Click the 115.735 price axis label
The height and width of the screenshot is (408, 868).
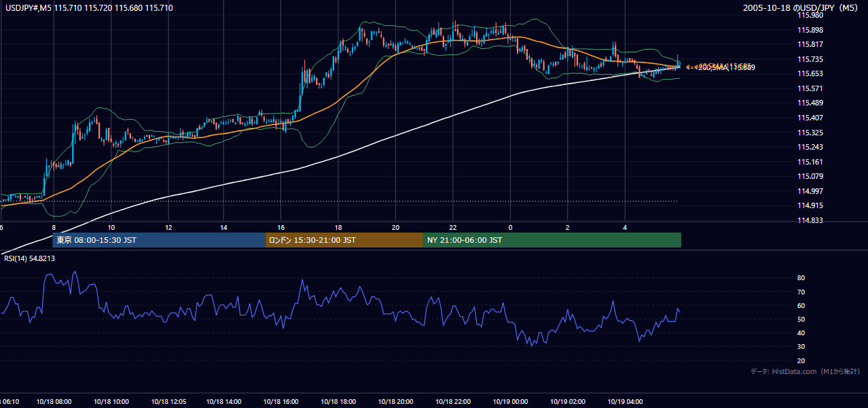[811, 59]
